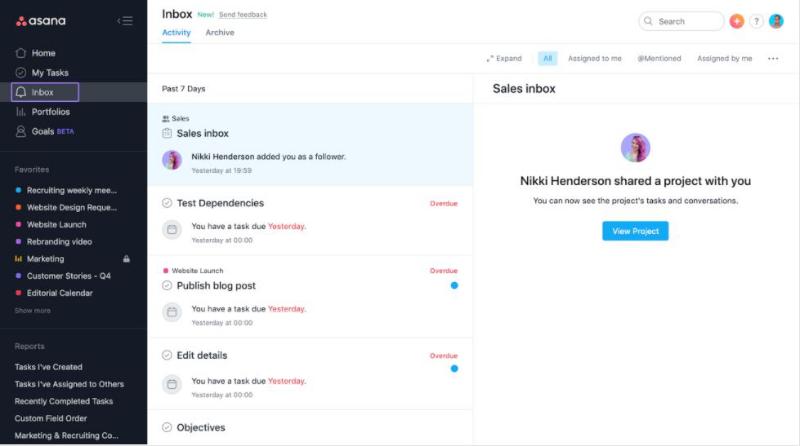Mark Edit details task complete
800x446 pixels.
coord(167,355)
